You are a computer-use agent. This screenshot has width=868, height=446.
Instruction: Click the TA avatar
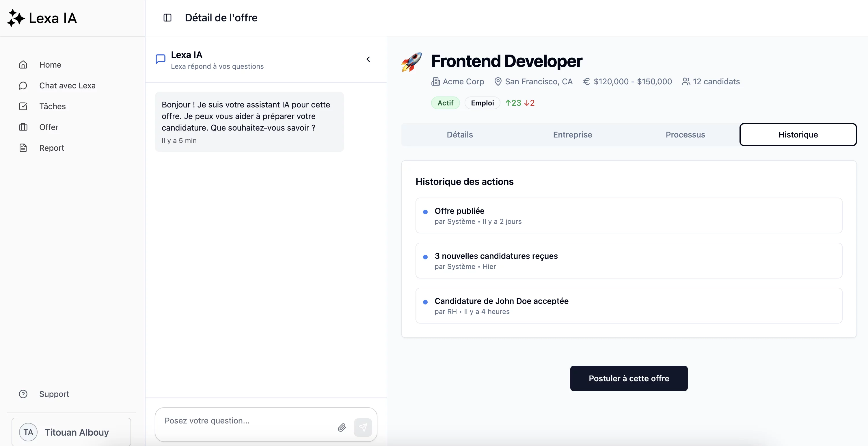point(28,432)
